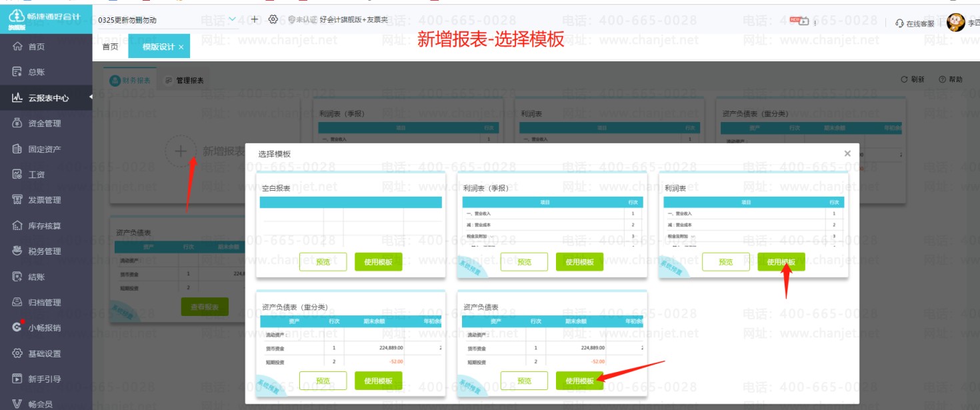This screenshot has width=980, height=410.
Task: Switch to the 首页 tab
Action: point(110,47)
